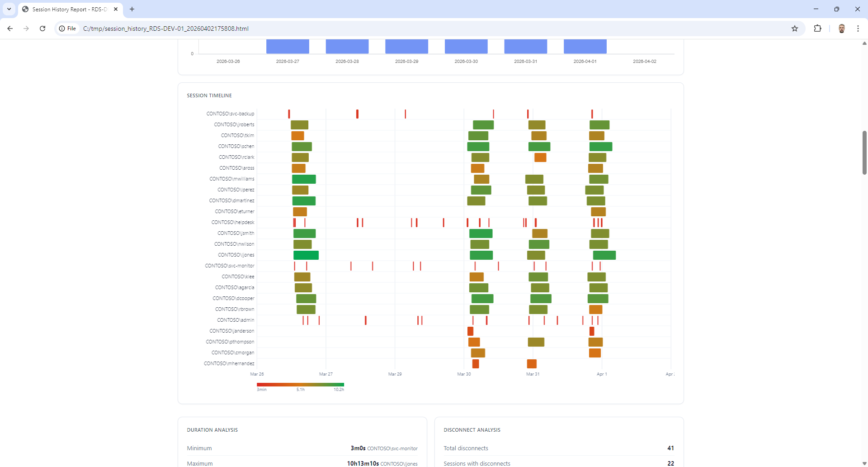Screen dimensions: 868x467
Task: Reload the session history report page
Action: [x=42, y=29]
